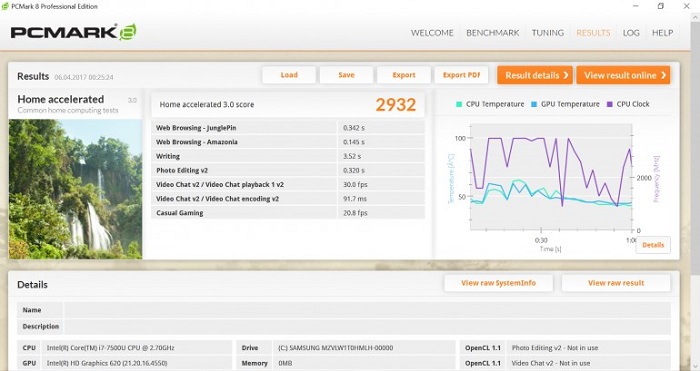Click the CPU Temperature legend swatch

coord(459,104)
